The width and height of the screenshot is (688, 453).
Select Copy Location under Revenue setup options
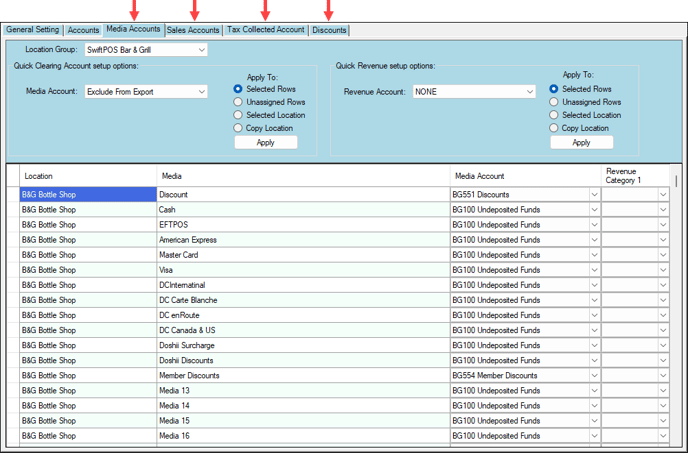(x=554, y=128)
